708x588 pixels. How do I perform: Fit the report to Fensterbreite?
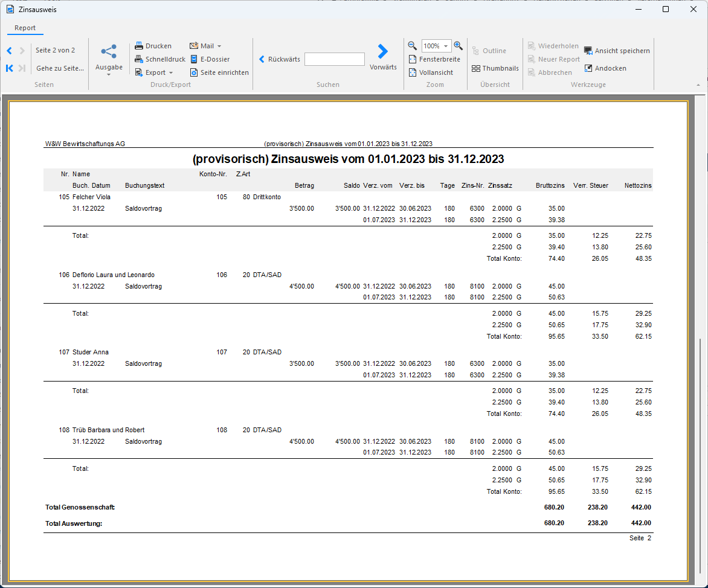click(434, 59)
